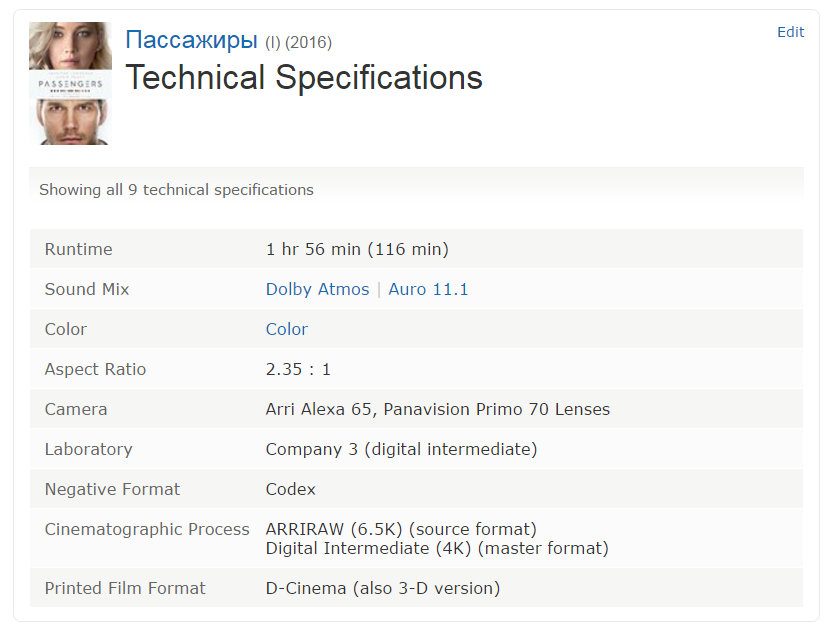The width and height of the screenshot is (829, 628).
Task: Click the Sound Mix row label
Action: point(87,289)
